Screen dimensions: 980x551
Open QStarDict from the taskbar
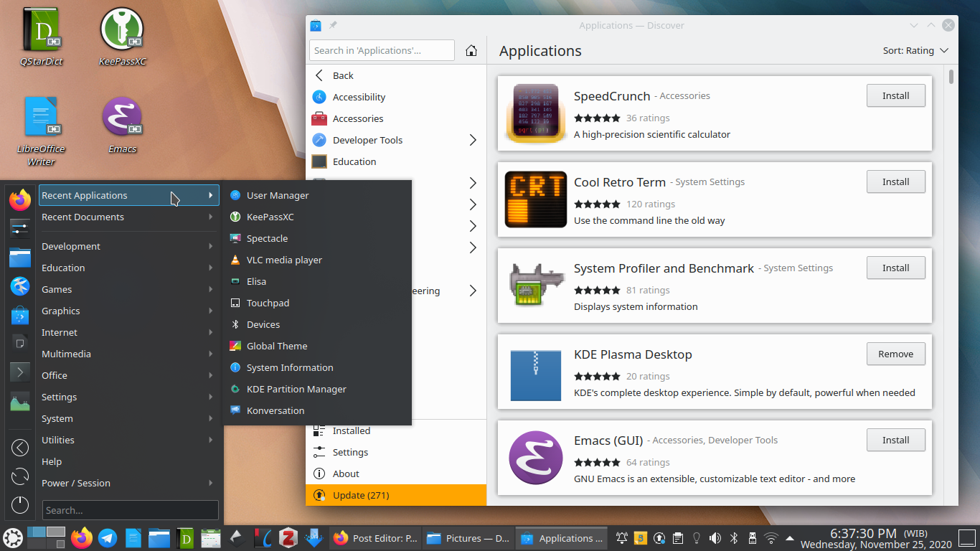click(x=185, y=538)
